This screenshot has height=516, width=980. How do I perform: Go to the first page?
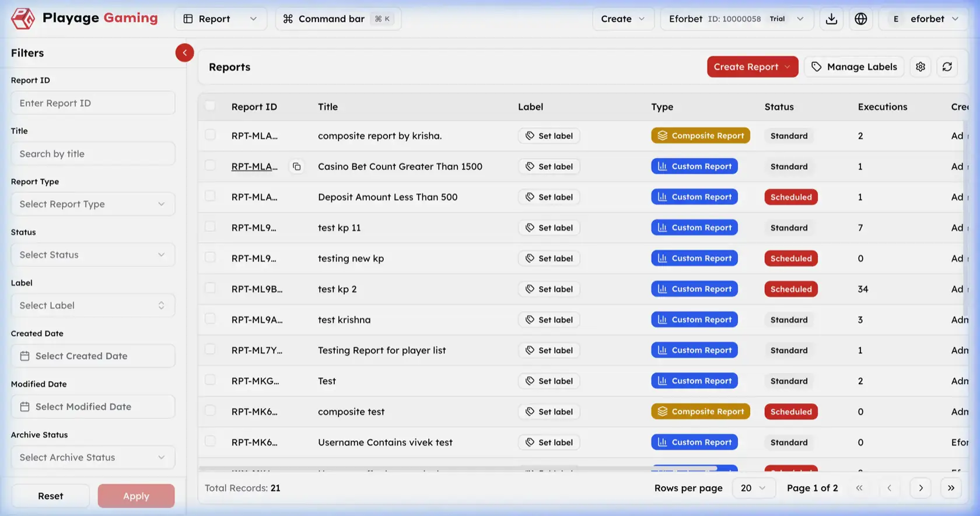pyautogui.click(x=859, y=488)
